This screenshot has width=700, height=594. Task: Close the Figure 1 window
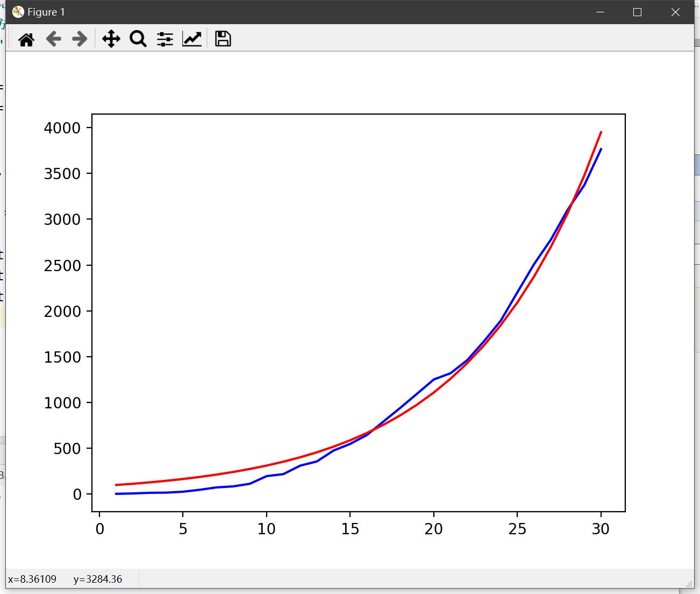[x=675, y=12]
